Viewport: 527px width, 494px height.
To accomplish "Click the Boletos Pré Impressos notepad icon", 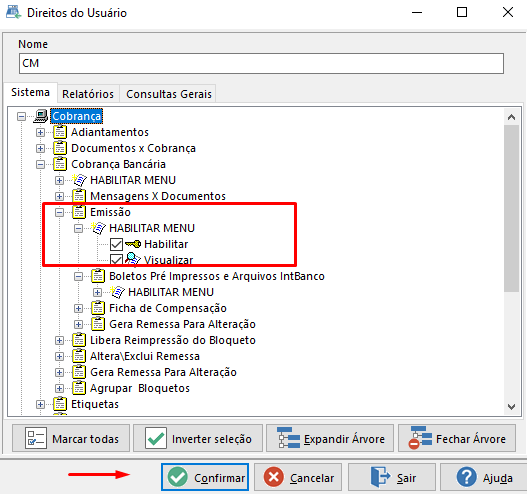I will pyautogui.click(x=98, y=276).
